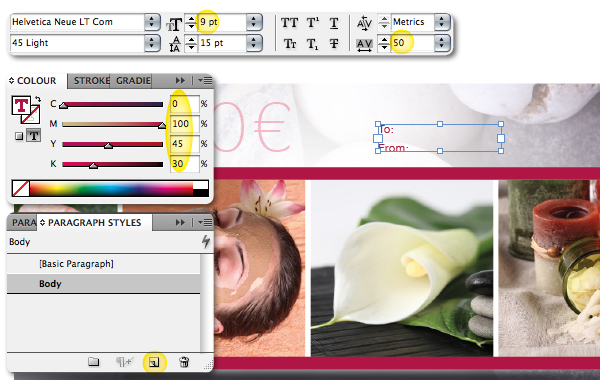Select formatting affects container button
This screenshot has width=600, height=380.
click(19, 136)
